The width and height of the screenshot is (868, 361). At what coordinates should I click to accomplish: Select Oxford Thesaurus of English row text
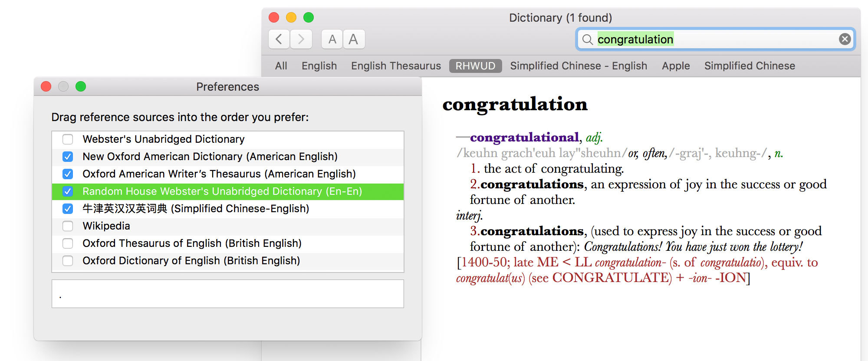[192, 243]
